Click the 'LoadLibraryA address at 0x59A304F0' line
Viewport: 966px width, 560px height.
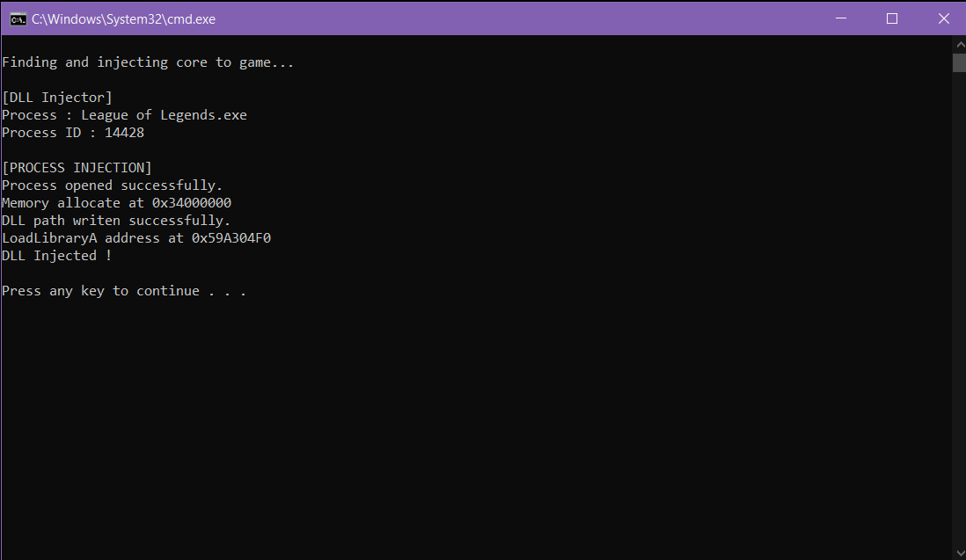coord(136,238)
